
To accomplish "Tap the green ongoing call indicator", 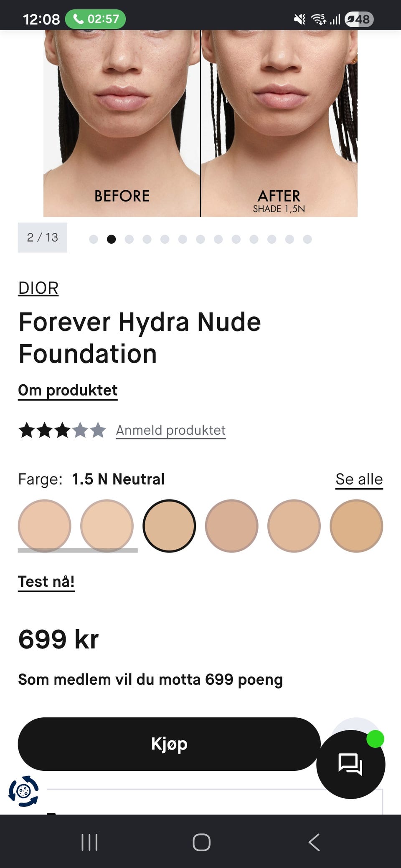I will coord(95,19).
